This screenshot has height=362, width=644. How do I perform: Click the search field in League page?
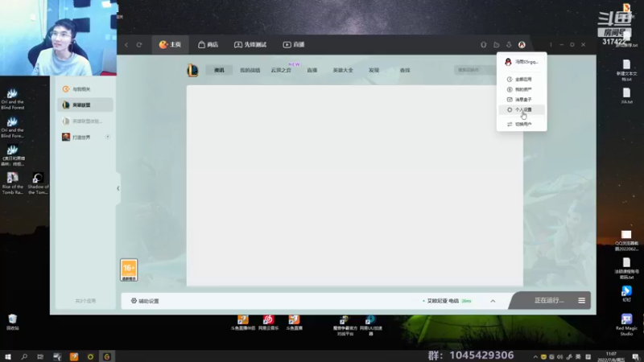point(476,70)
